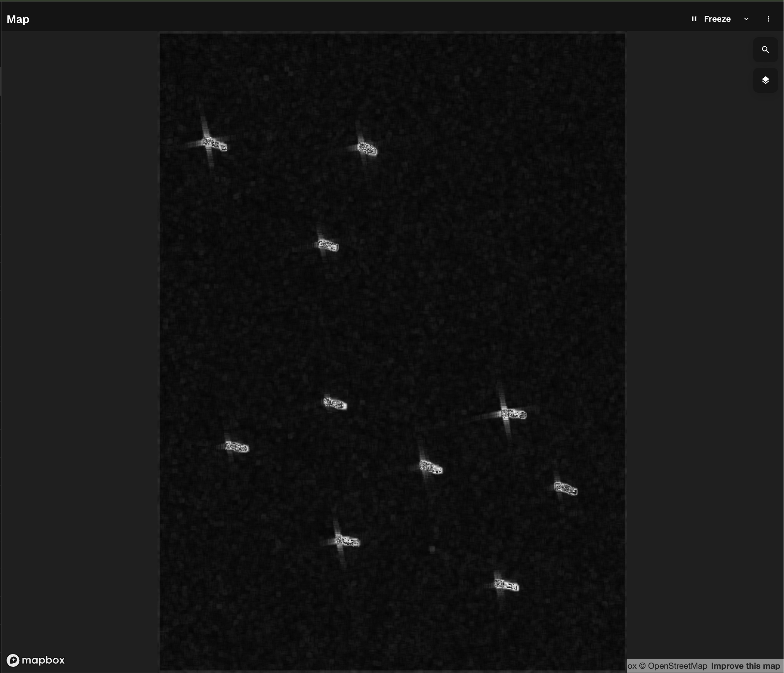Click the Improve this map link
This screenshot has height=673, width=784.
(x=745, y=666)
